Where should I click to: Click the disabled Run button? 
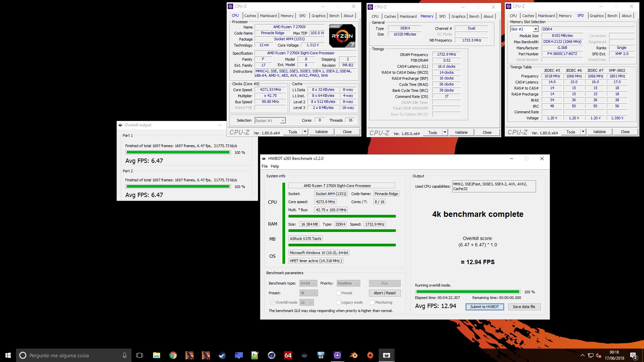coord(385,283)
